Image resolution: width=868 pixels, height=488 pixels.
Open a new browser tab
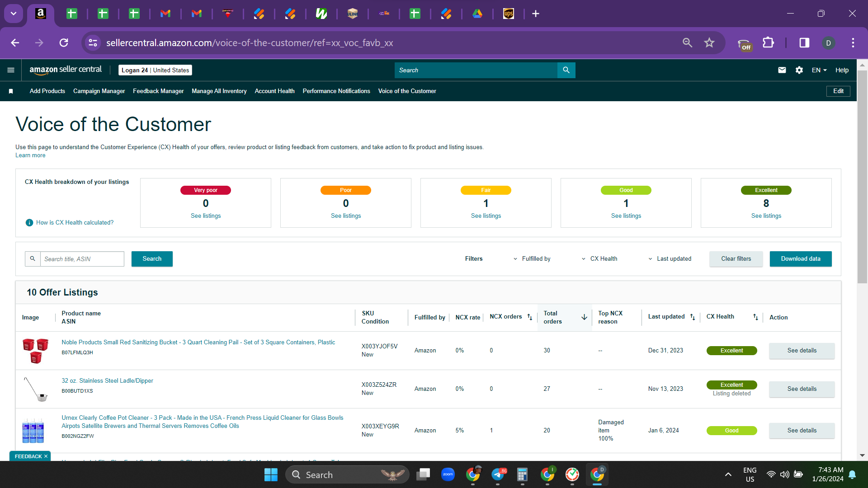(x=536, y=14)
